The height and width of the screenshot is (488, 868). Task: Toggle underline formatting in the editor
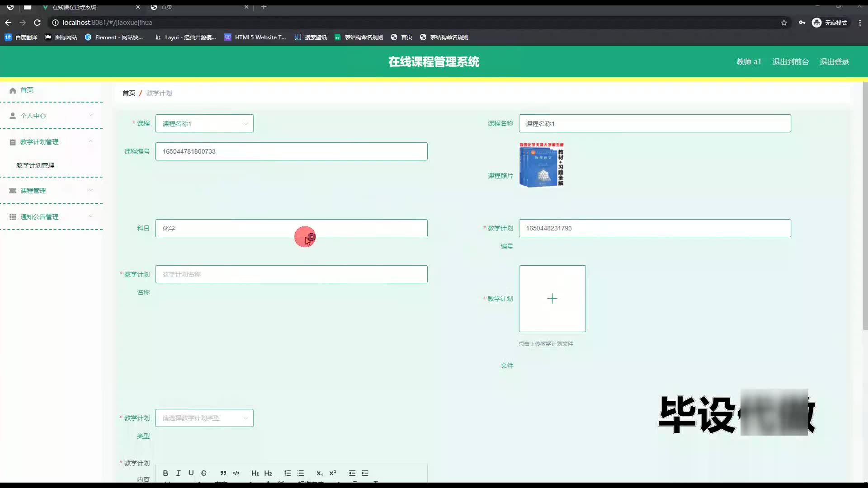tap(191, 473)
